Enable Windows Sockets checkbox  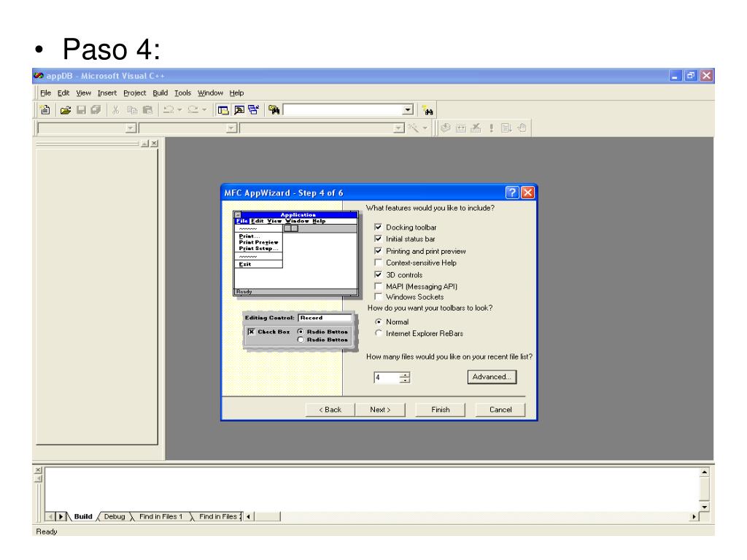tap(379, 297)
